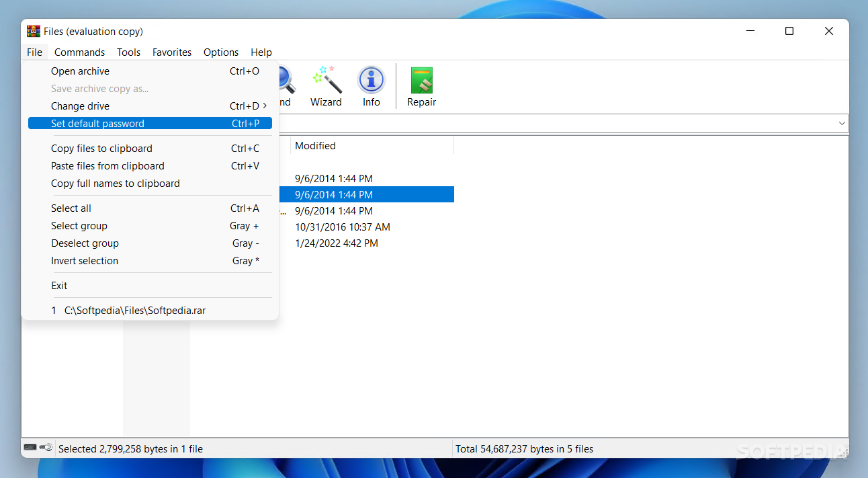Viewport: 868px width, 478px height.
Task: Choose Deselect group menu entry
Action: [150, 243]
